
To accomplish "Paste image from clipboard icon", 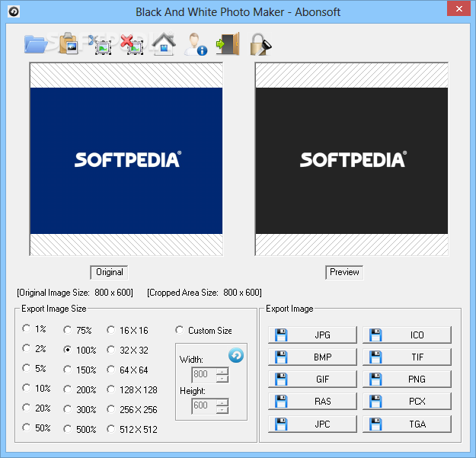I will tap(69, 43).
